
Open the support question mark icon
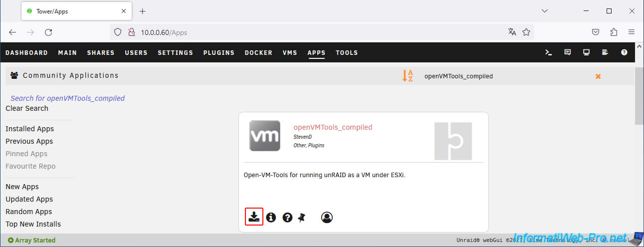(287, 218)
